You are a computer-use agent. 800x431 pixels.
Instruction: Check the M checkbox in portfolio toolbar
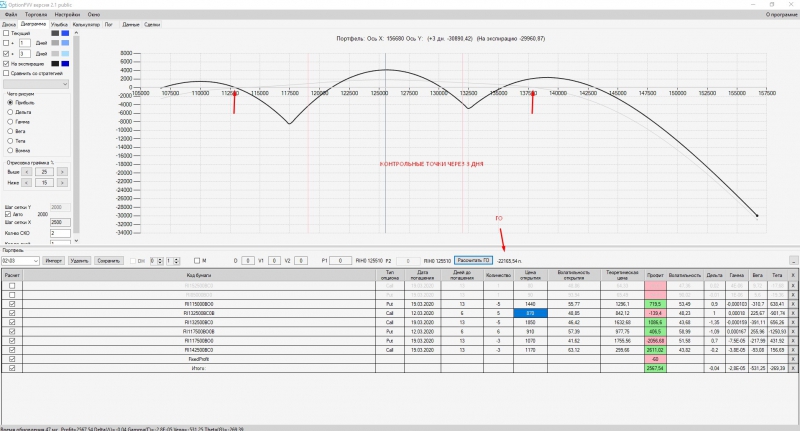[197, 261]
